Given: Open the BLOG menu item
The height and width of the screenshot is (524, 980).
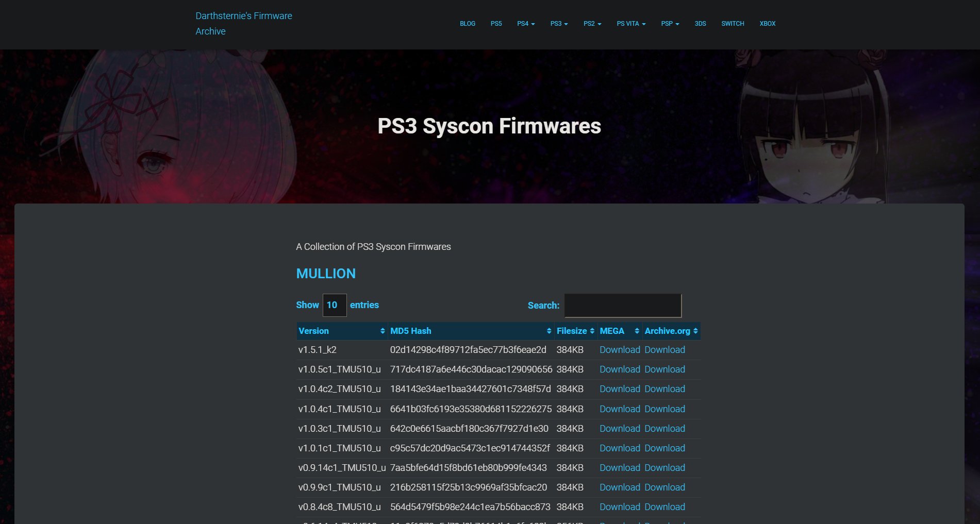Looking at the screenshot, I should click(x=468, y=24).
